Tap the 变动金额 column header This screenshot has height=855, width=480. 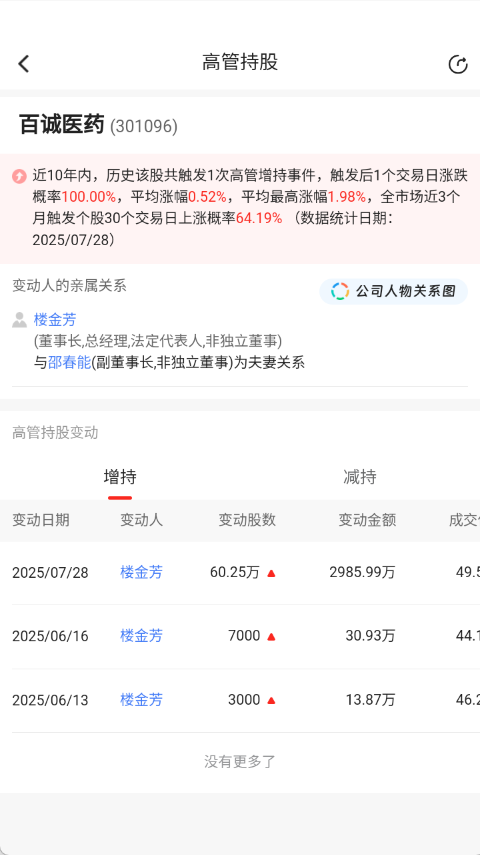[x=367, y=520]
